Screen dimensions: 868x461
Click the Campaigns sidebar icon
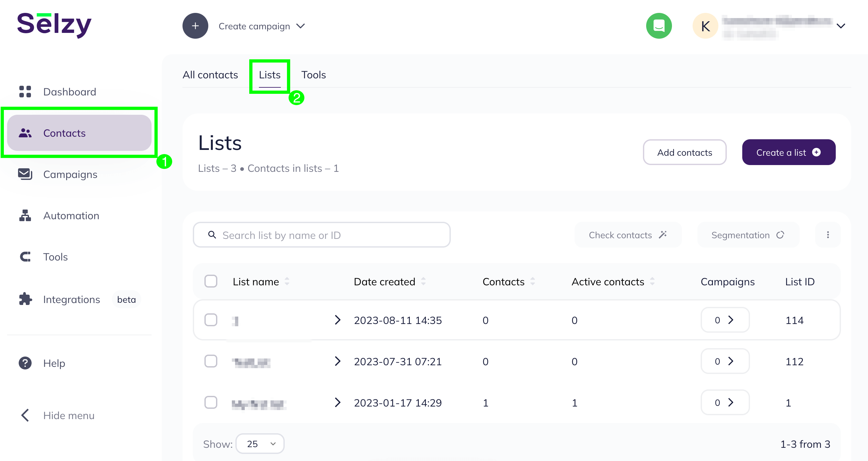tap(24, 174)
